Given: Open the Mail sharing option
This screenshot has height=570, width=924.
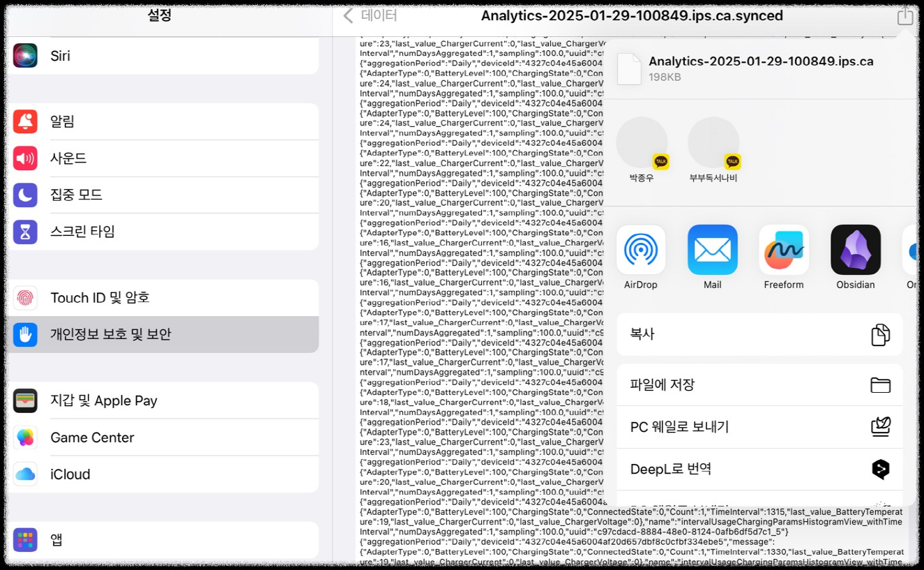Looking at the screenshot, I should (712, 248).
